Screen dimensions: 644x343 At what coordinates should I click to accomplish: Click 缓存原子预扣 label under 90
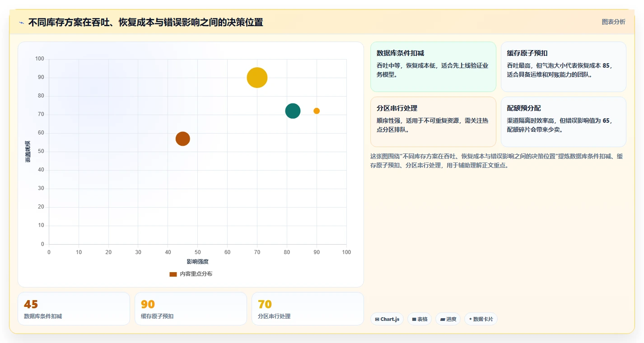(157, 316)
